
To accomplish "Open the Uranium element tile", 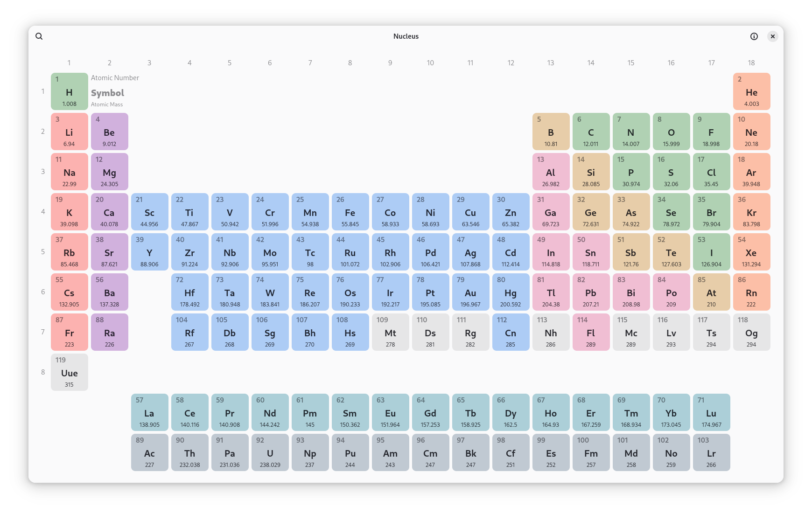I will click(x=270, y=452).
